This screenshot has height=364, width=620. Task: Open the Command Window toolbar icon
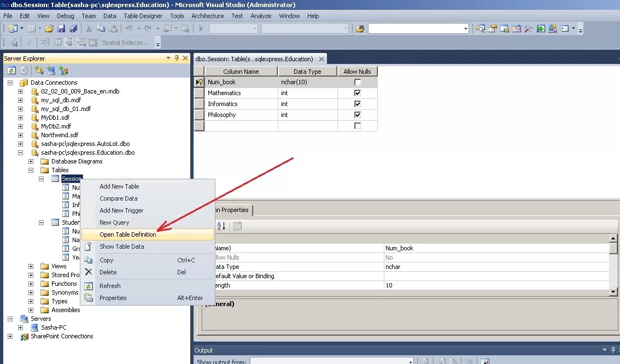click(565, 28)
